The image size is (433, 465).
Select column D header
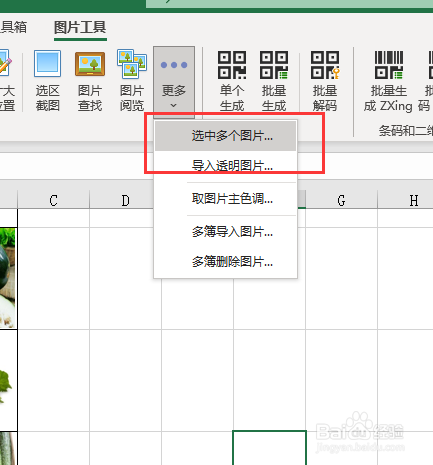click(125, 200)
